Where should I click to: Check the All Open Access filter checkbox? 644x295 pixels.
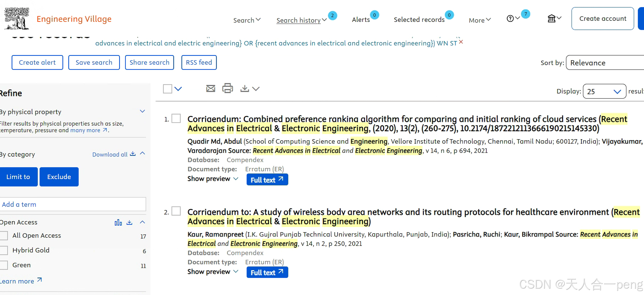3,236
